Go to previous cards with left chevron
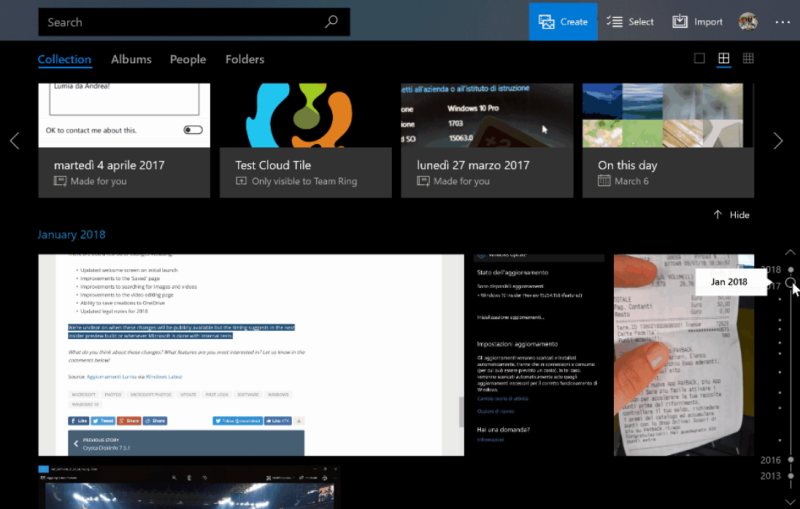Screen dimensions: 800x509 [15, 141]
